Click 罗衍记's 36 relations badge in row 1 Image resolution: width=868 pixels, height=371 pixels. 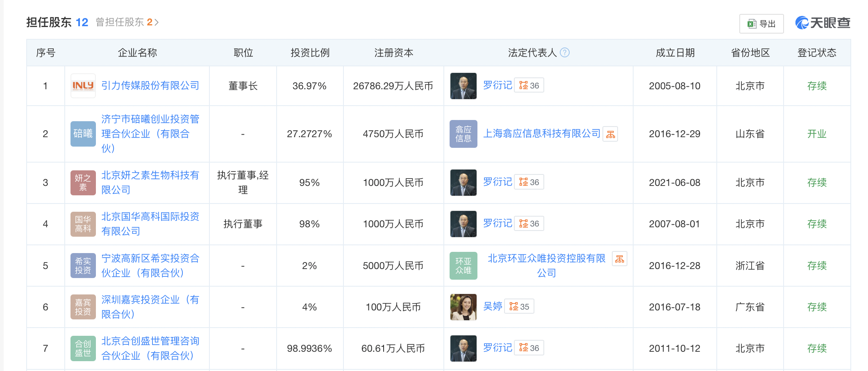coord(529,85)
